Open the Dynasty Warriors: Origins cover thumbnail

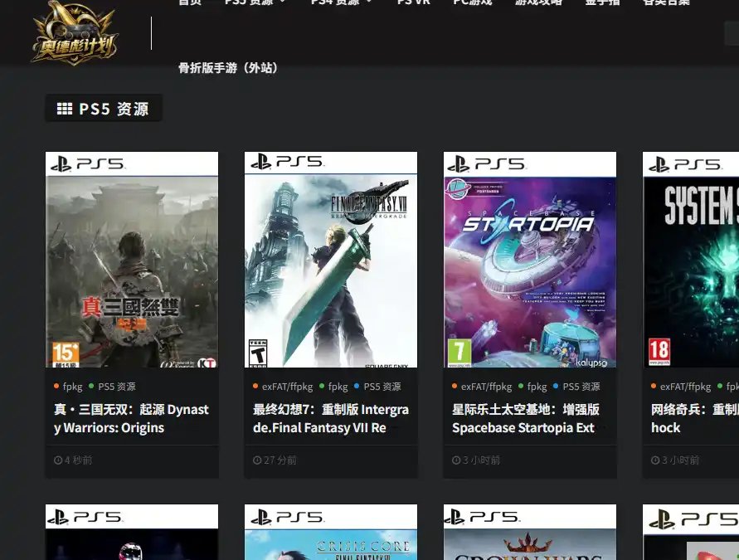pos(132,260)
